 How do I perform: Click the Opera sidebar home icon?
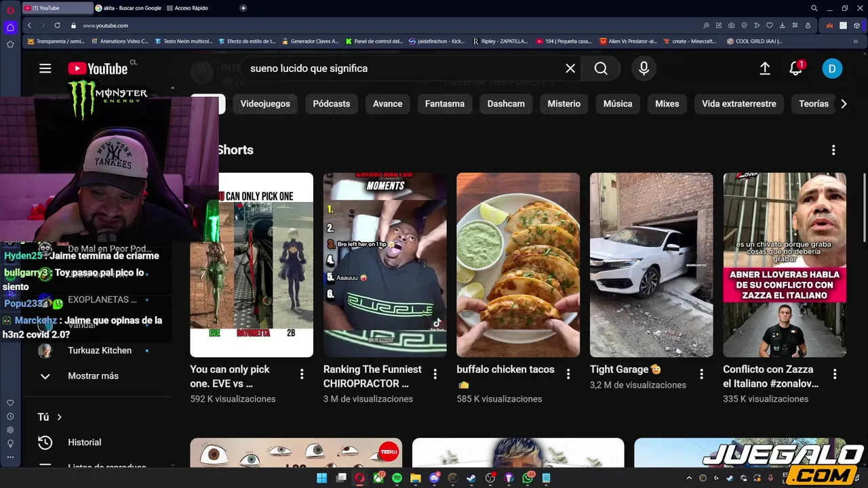point(10,28)
